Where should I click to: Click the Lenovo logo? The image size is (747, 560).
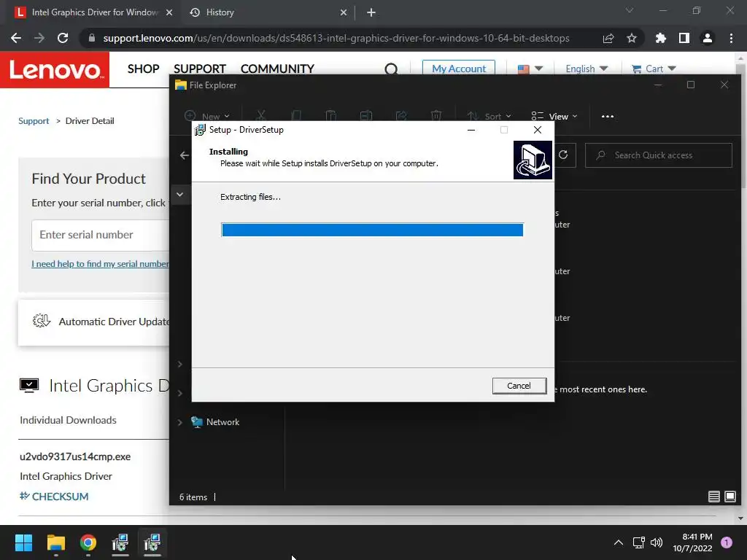coord(55,69)
